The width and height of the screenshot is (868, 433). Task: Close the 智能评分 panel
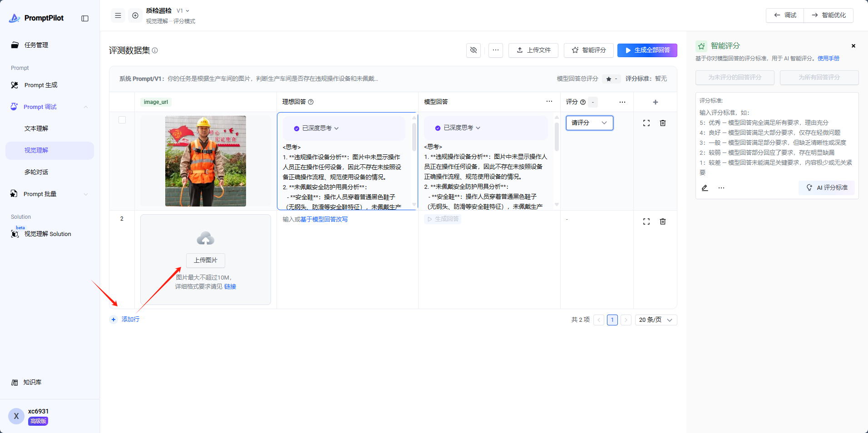coord(853,46)
